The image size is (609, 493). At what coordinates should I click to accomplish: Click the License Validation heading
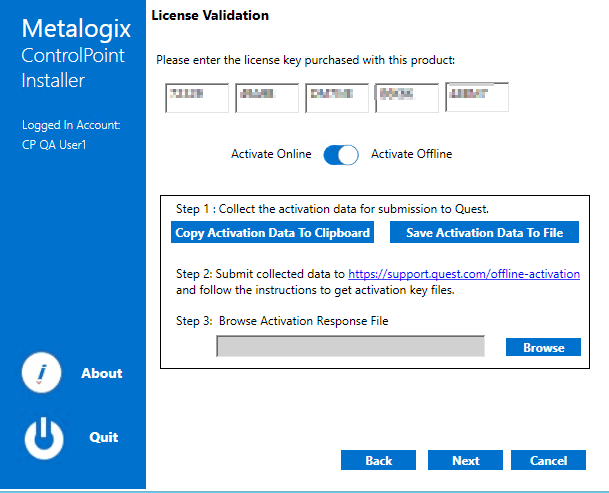click(210, 15)
